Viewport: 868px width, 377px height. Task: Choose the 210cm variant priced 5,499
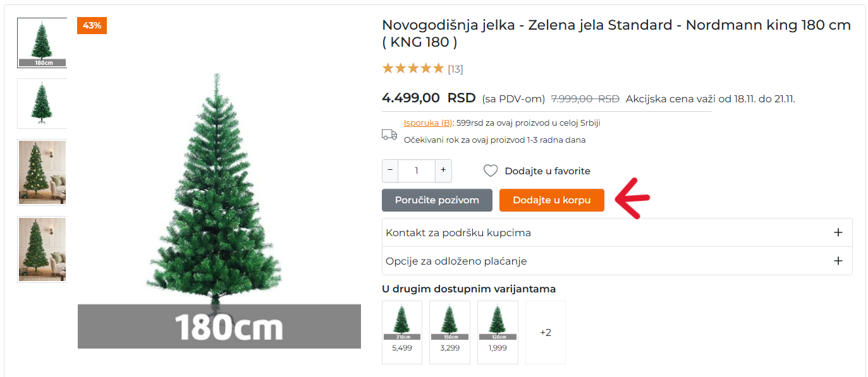tap(402, 332)
